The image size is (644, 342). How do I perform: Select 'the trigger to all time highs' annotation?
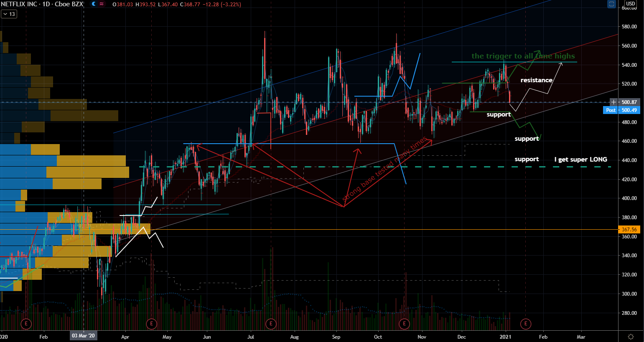(523, 56)
